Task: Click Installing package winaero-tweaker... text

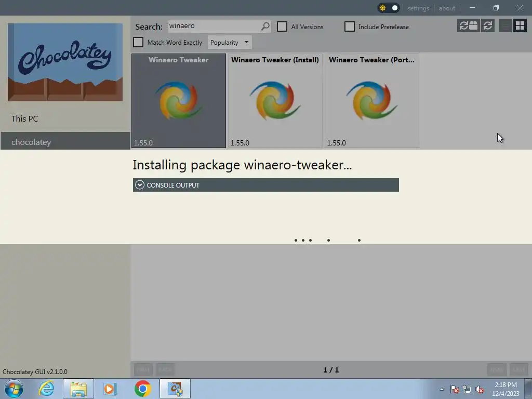Action: coord(242,165)
